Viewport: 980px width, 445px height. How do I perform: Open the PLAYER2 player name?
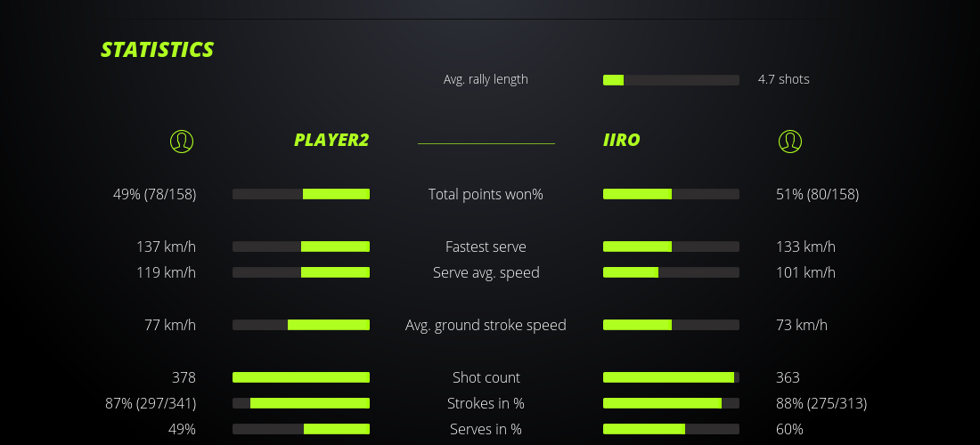pos(331,140)
